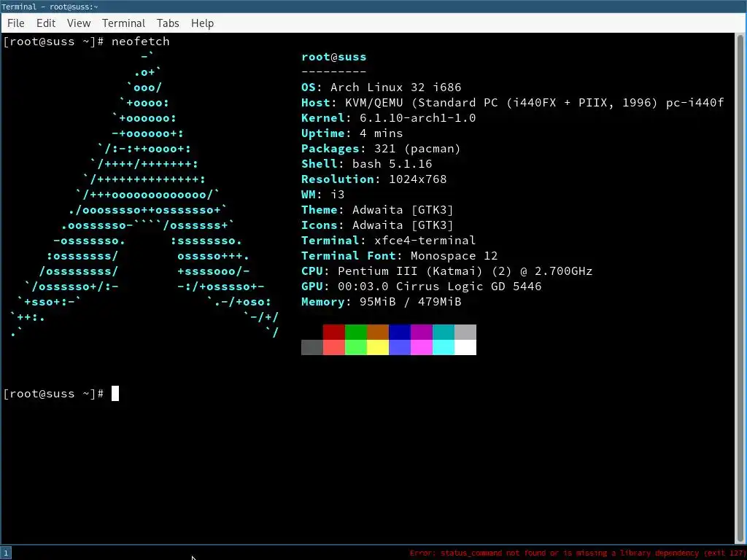
Task: Click the 'Shell: bash 5.1.16' line
Action: 367,164
